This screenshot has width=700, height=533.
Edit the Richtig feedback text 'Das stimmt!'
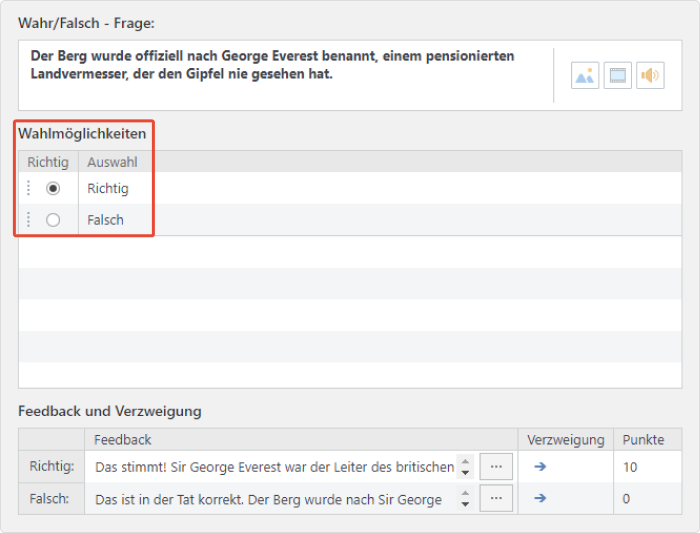click(x=275, y=467)
